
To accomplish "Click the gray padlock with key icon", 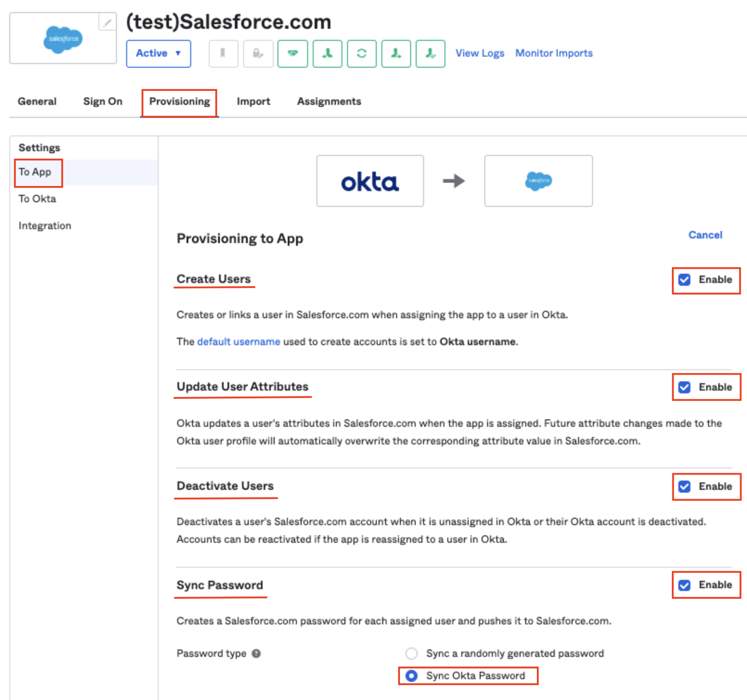I will 258,54.
